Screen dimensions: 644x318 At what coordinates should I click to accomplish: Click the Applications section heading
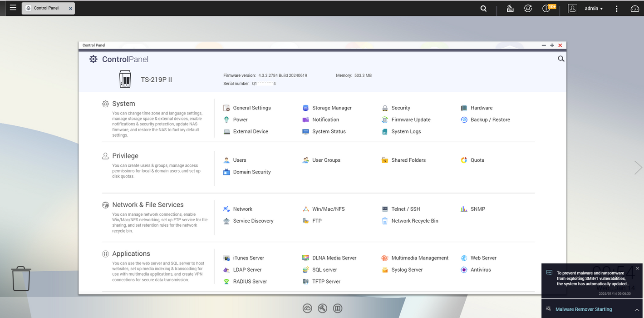[131, 254]
